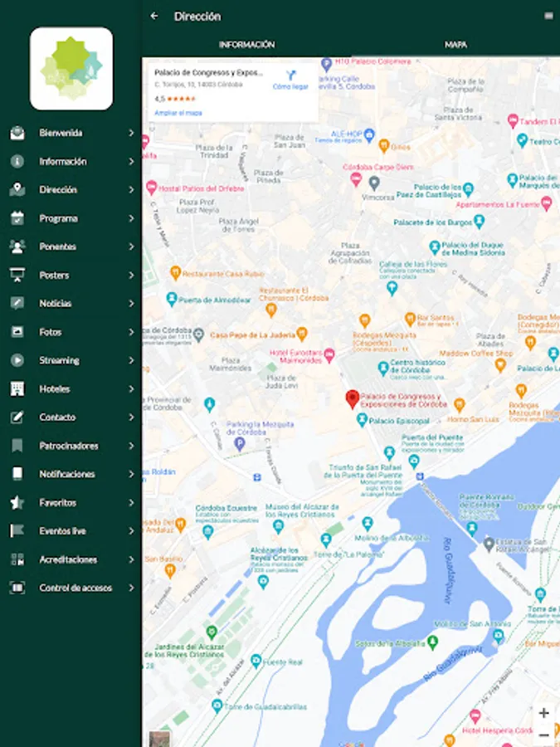Image resolution: width=560 pixels, height=747 pixels.
Task: Click the Puente Romano de Córdoba marker
Action: [471, 527]
